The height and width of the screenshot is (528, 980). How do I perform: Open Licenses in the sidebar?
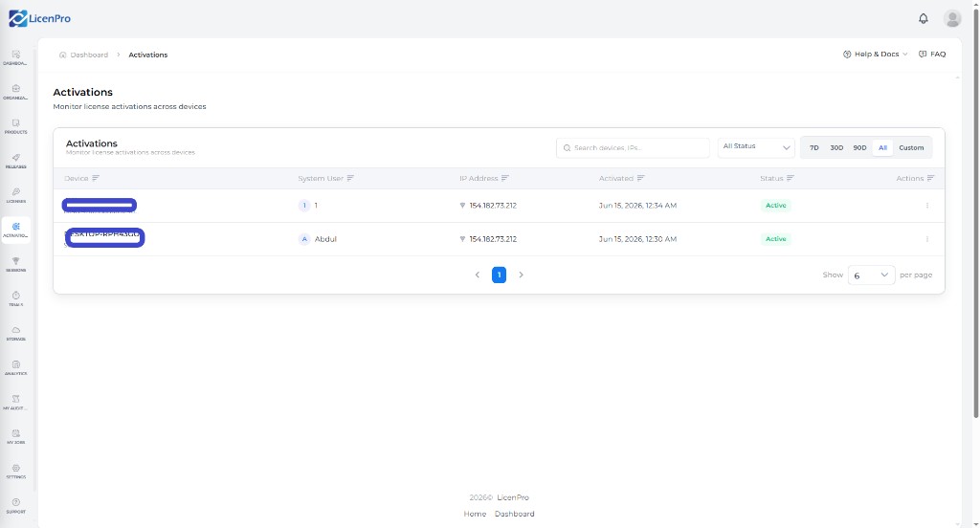15,195
